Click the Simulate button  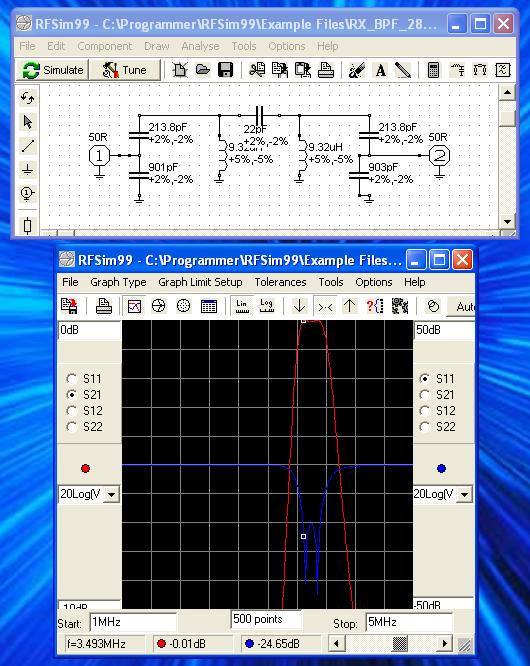(52, 70)
